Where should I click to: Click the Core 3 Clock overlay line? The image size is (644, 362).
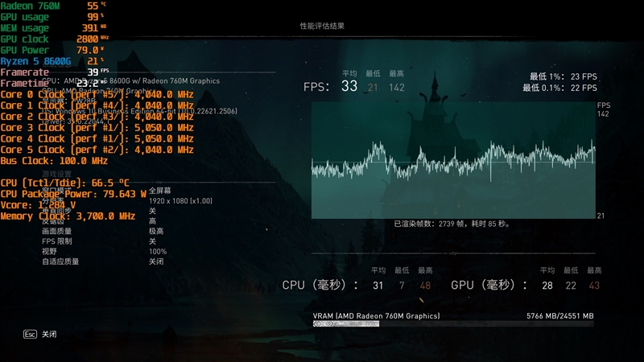(97, 128)
